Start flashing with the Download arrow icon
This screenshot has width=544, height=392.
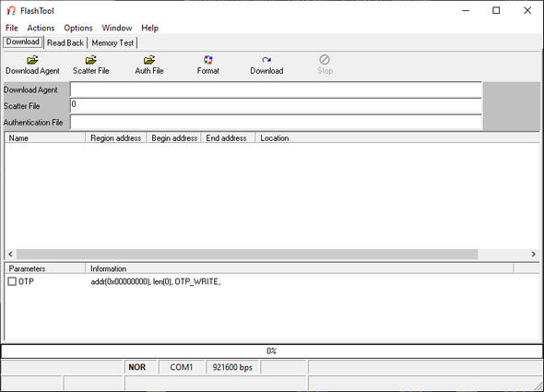266,60
